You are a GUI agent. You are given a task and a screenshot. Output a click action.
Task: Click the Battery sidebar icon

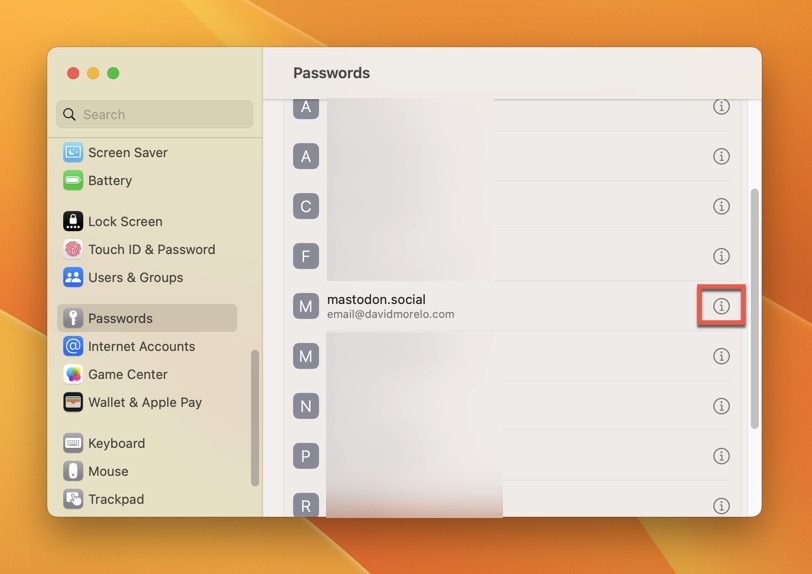point(73,180)
